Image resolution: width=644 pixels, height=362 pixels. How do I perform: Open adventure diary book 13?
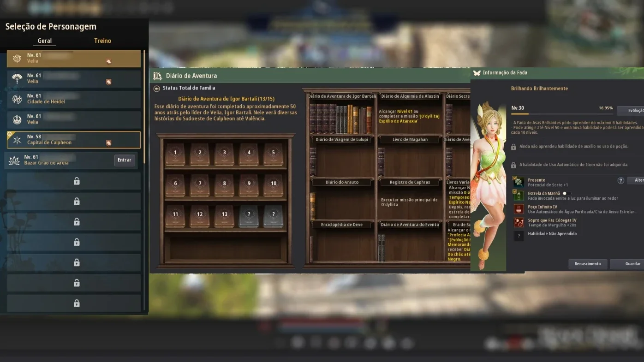click(x=225, y=216)
